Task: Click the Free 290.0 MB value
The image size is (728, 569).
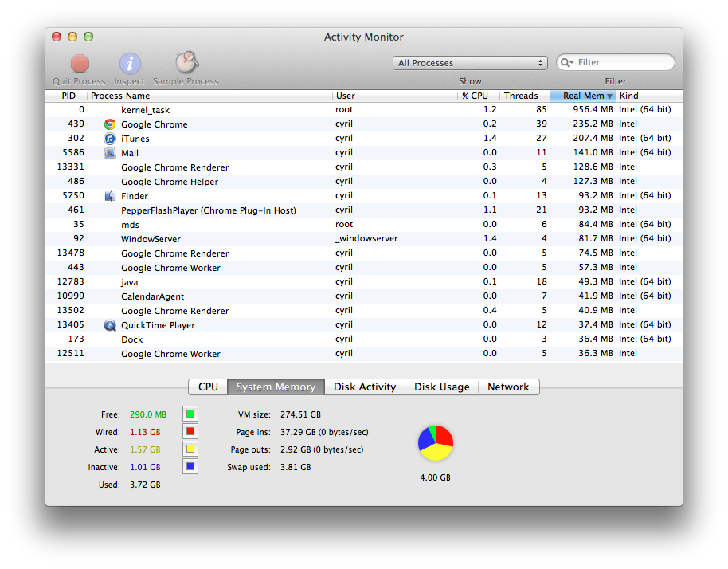Action: pyautogui.click(x=148, y=414)
